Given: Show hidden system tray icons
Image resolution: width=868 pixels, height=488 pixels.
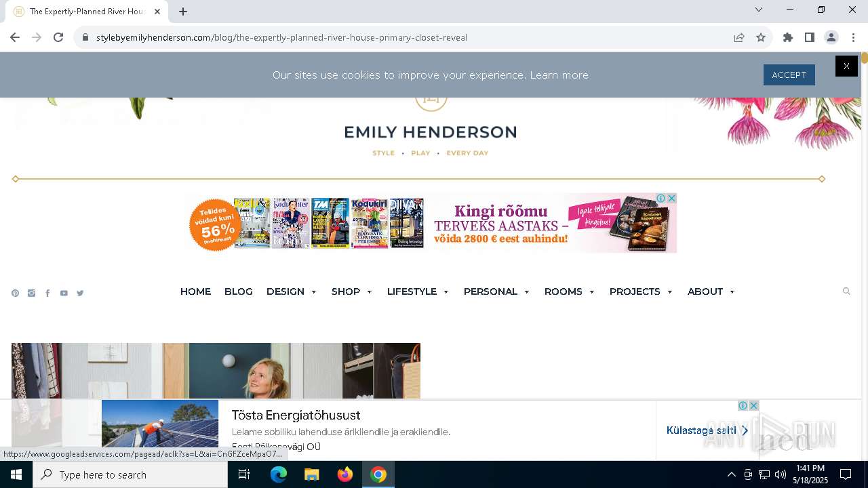Looking at the screenshot, I should [x=731, y=474].
